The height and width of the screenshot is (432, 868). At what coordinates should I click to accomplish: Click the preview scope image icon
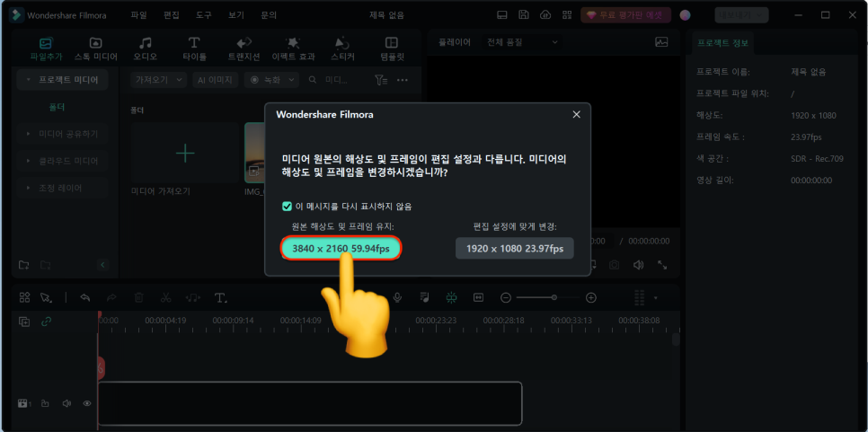(661, 41)
